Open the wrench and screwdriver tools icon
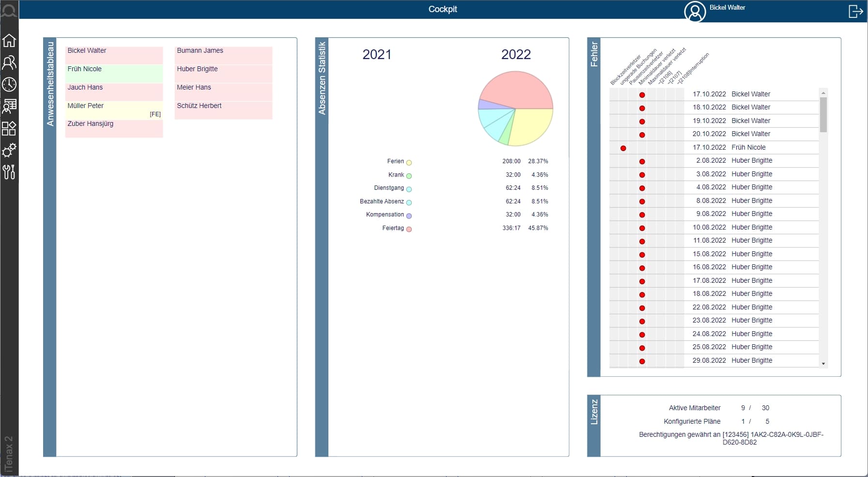This screenshot has width=868, height=477. pos(9,172)
